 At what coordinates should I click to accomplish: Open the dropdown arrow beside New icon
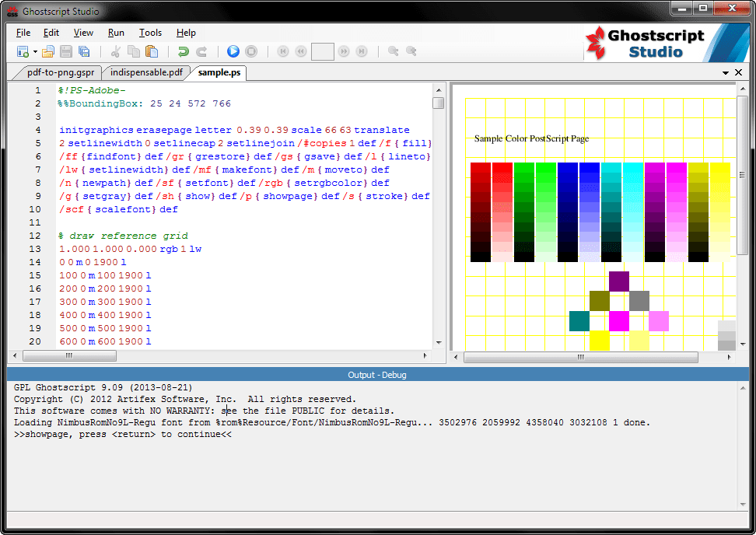[35, 51]
